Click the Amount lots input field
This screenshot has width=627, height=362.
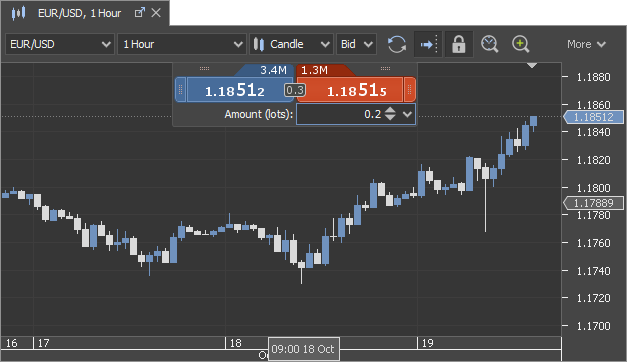[x=340, y=114]
